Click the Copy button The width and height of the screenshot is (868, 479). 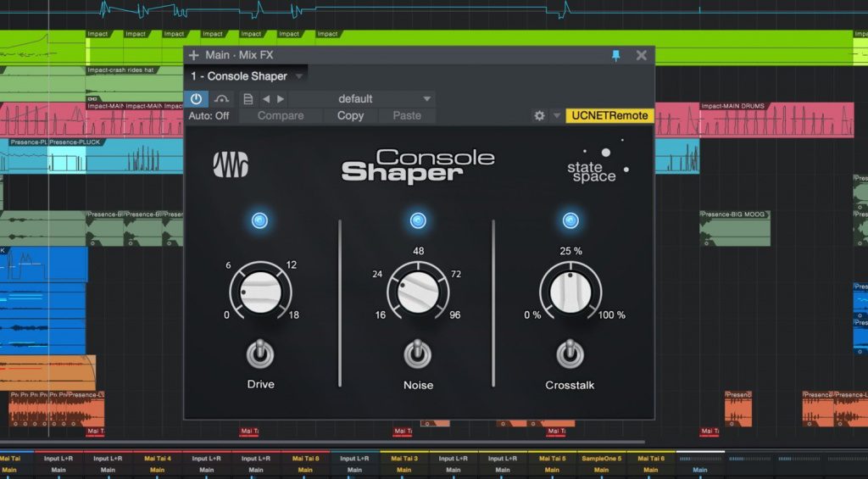click(x=350, y=116)
